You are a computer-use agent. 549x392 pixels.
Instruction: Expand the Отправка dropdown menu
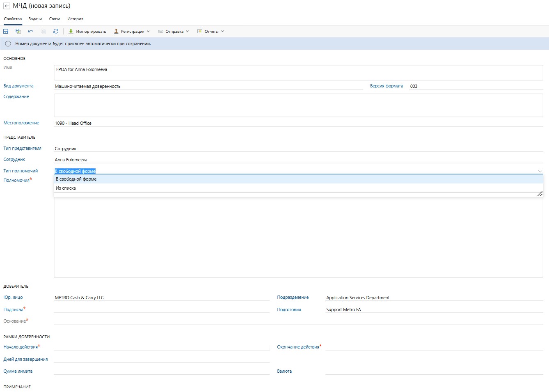tap(174, 31)
